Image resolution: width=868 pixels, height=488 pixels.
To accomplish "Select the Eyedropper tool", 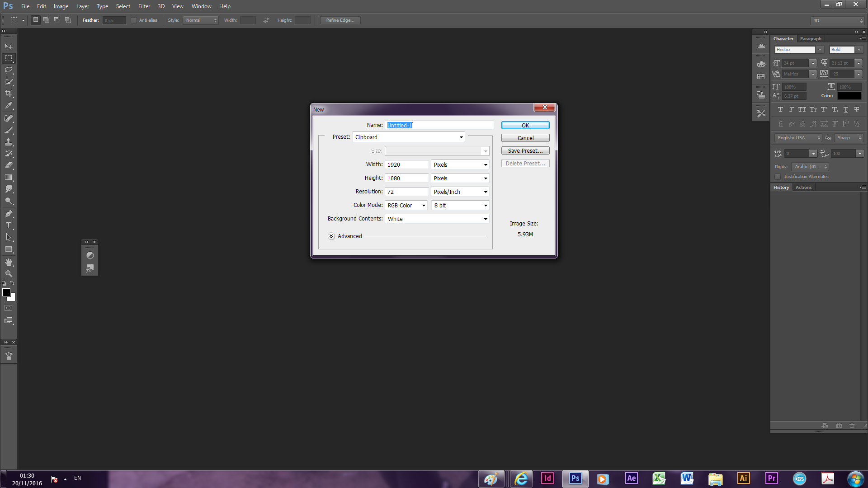I will click(x=9, y=106).
